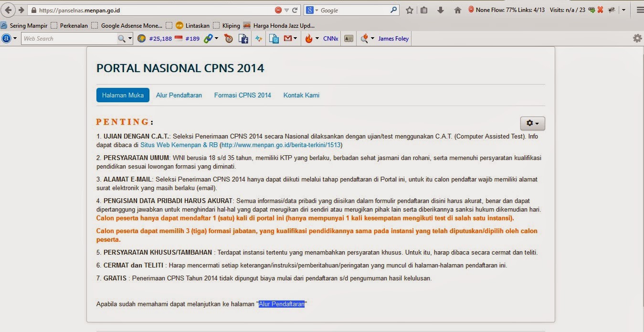644x332 pixels.
Task: Reload the page with the refresh icon
Action: click(295, 10)
